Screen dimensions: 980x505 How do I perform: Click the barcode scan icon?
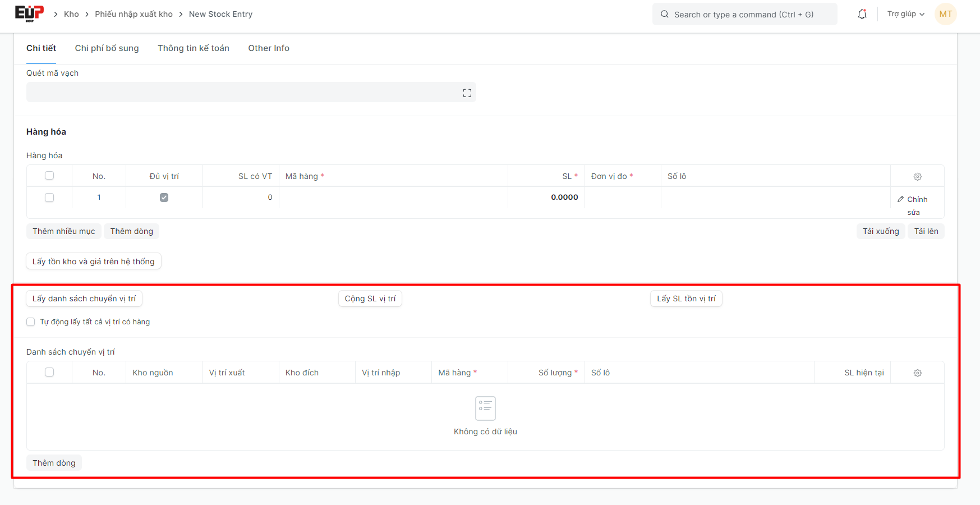click(467, 93)
